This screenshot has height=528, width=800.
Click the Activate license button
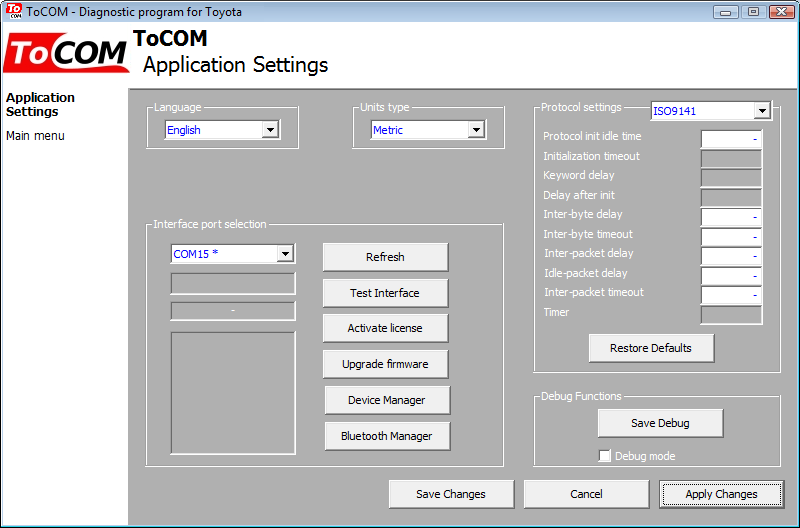click(x=385, y=328)
